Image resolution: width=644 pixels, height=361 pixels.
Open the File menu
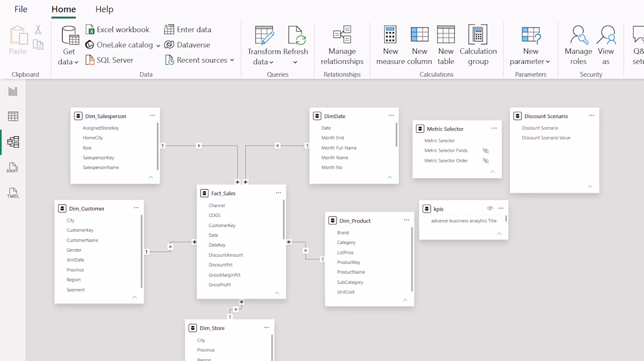[x=21, y=9]
